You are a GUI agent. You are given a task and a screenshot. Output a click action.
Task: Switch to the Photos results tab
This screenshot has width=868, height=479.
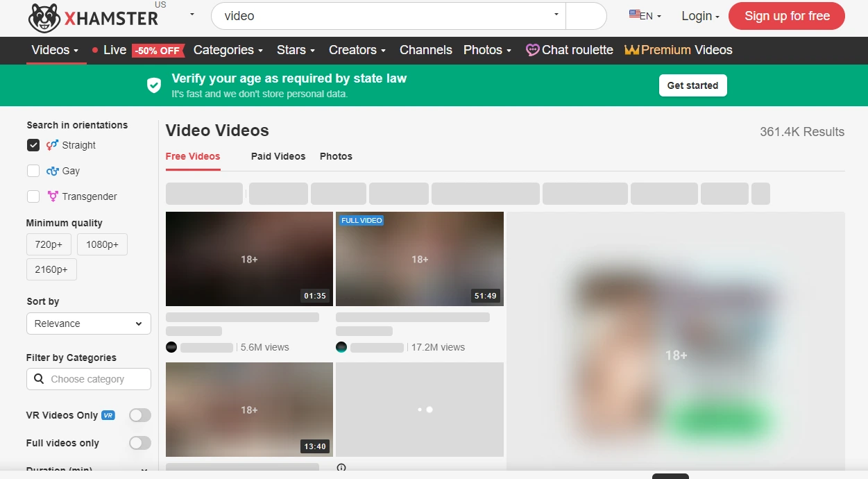click(x=336, y=156)
